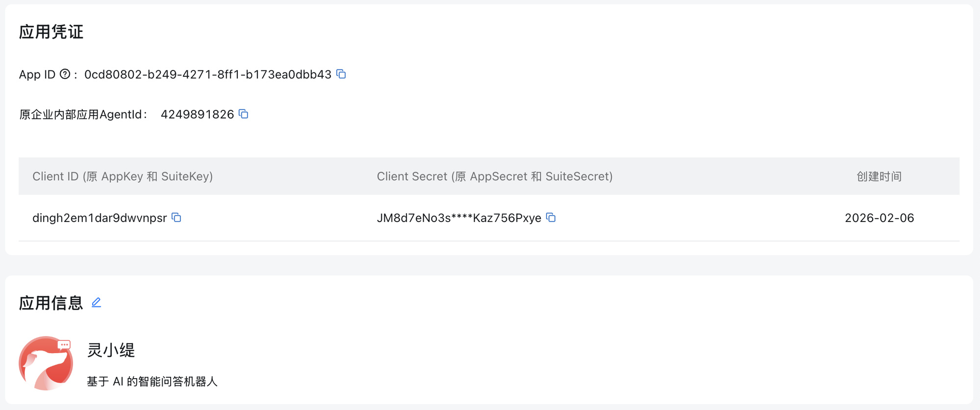Click the App ID help question icon

point(65,74)
